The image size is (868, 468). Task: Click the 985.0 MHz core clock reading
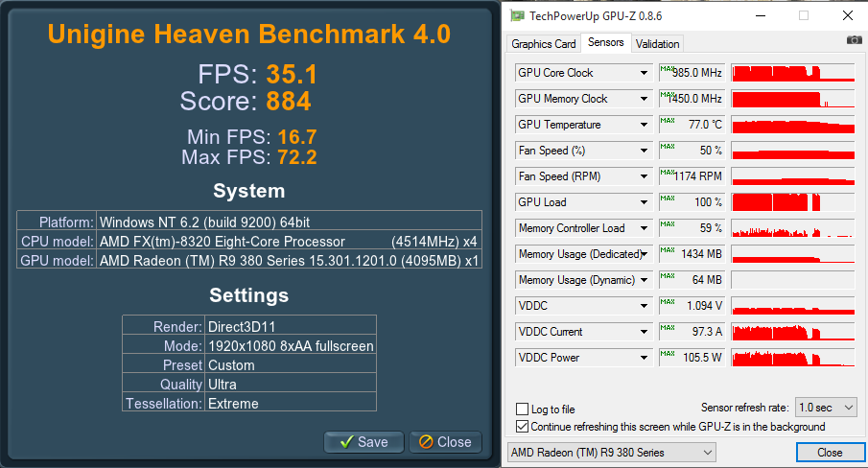(x=692, y=73)
